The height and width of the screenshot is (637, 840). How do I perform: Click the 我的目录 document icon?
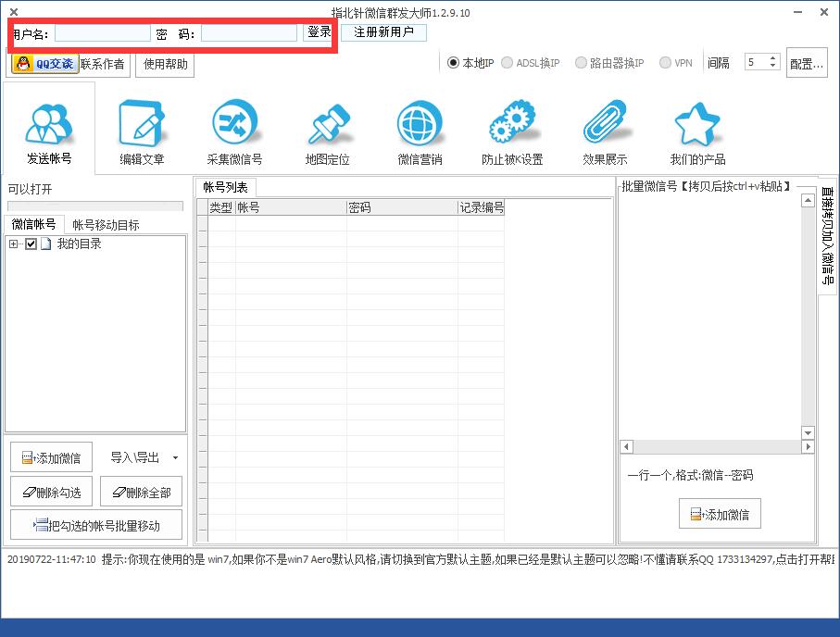(x=46, y=244)
